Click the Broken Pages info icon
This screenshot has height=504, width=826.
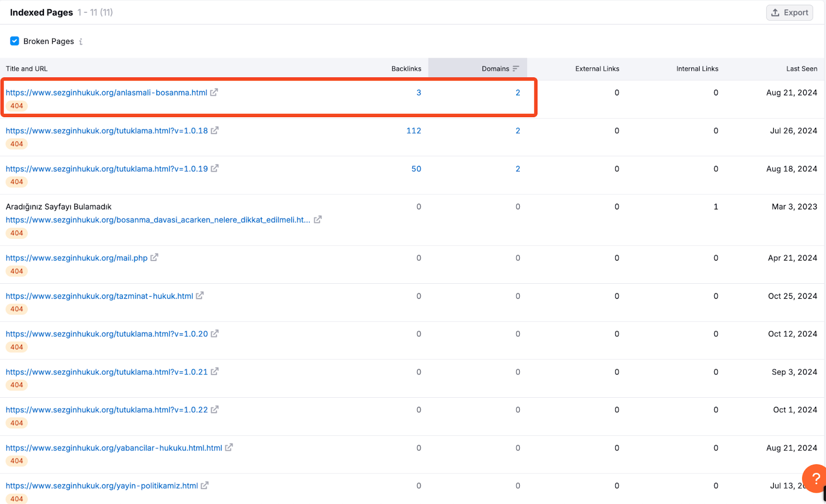[x=81, y=41]
